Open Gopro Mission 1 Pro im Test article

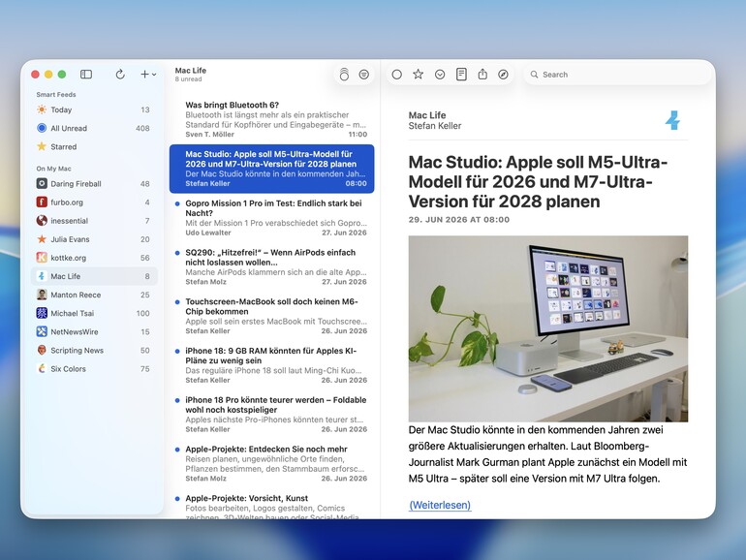coord(271,218)
